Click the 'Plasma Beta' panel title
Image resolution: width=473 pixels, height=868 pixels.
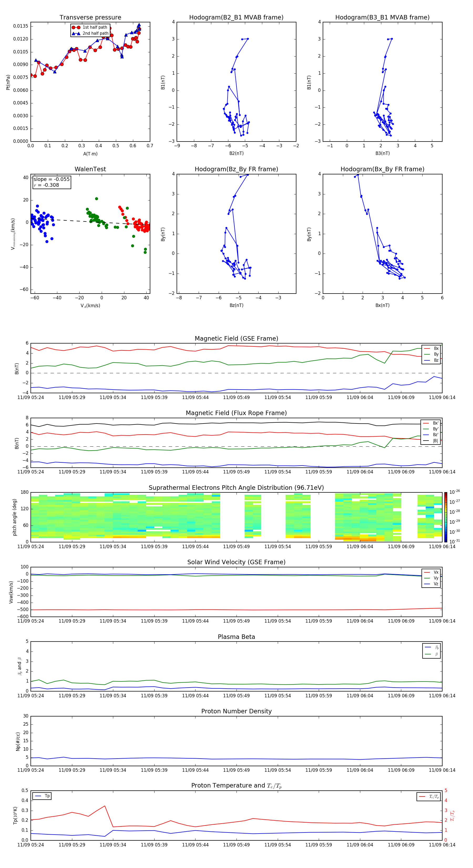tap(236, 637)
